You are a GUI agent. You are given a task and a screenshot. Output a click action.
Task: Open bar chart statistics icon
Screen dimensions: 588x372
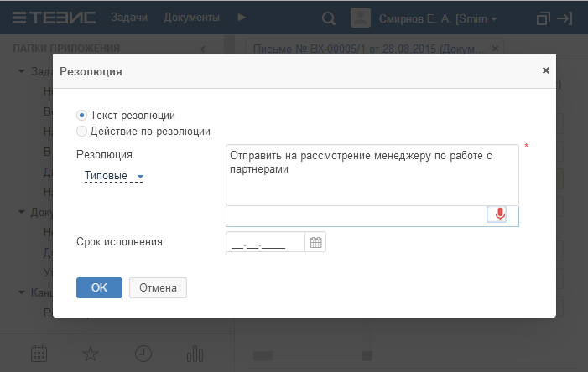click(195, 353)
